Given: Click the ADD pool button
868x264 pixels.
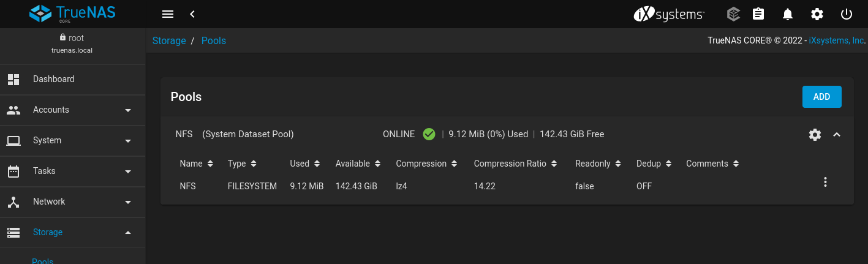Looking at the screenshot, I should point(821,97).
